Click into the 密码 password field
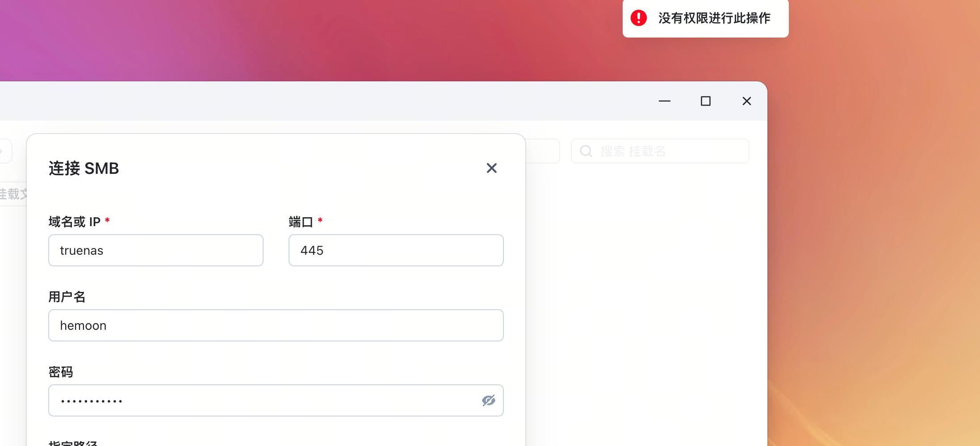Viewport: 980px width, 446px height. tap(276, 400)
